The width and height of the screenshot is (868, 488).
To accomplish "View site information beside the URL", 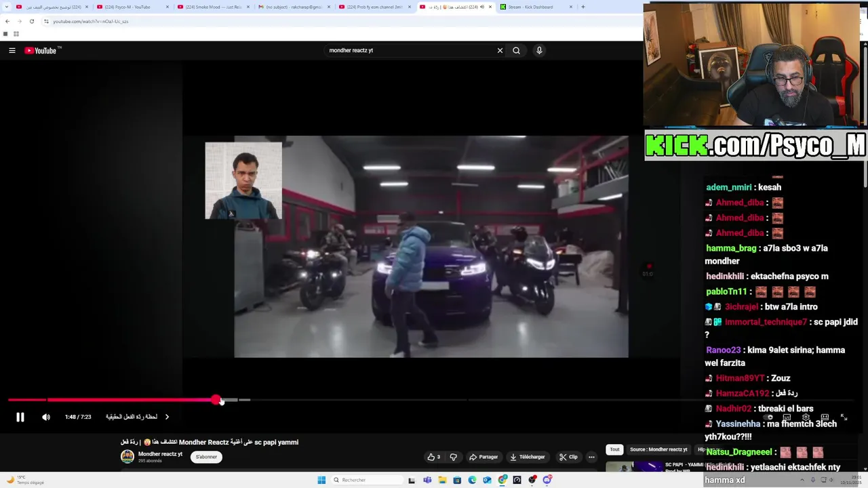I will click(46, 21).
